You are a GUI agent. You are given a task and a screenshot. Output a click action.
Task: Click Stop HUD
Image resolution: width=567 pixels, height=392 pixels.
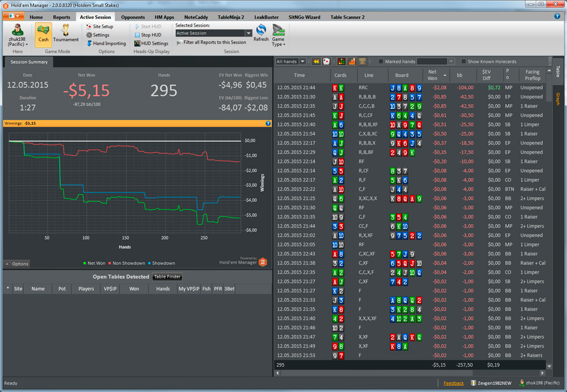click(148, 35)
